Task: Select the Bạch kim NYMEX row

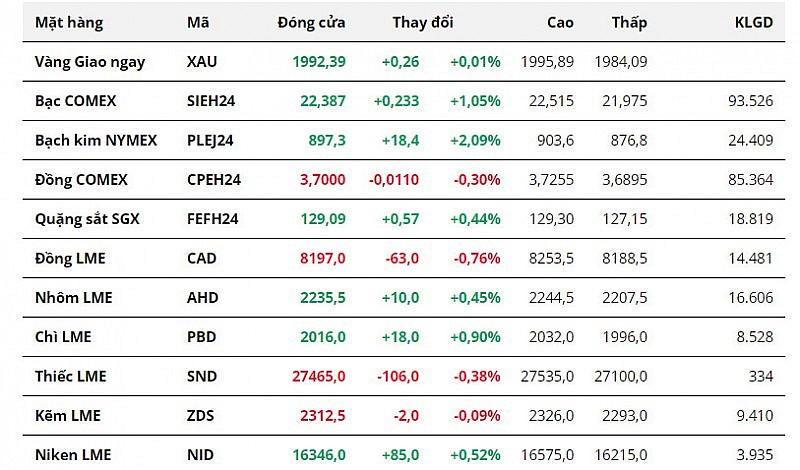Action: 96,140
